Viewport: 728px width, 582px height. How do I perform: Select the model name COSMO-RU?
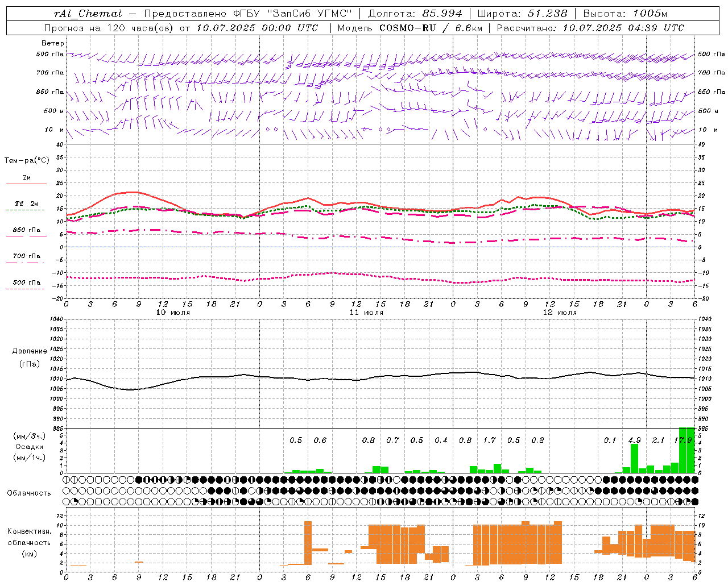coord(408,28)
